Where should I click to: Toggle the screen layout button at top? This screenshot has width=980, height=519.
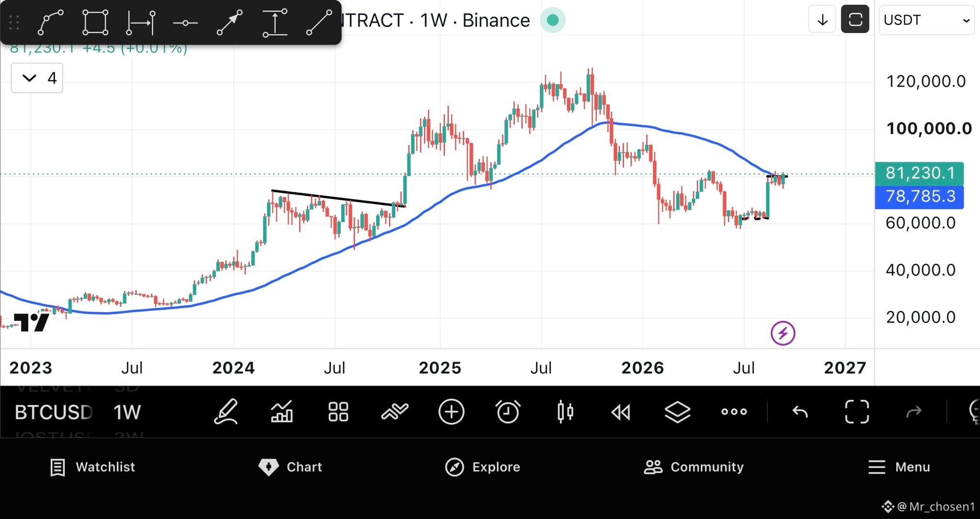[x=855, y=20]
